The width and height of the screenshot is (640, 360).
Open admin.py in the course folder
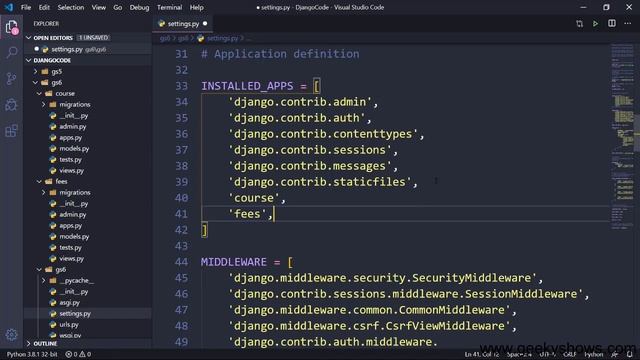[x=72, y=127]
